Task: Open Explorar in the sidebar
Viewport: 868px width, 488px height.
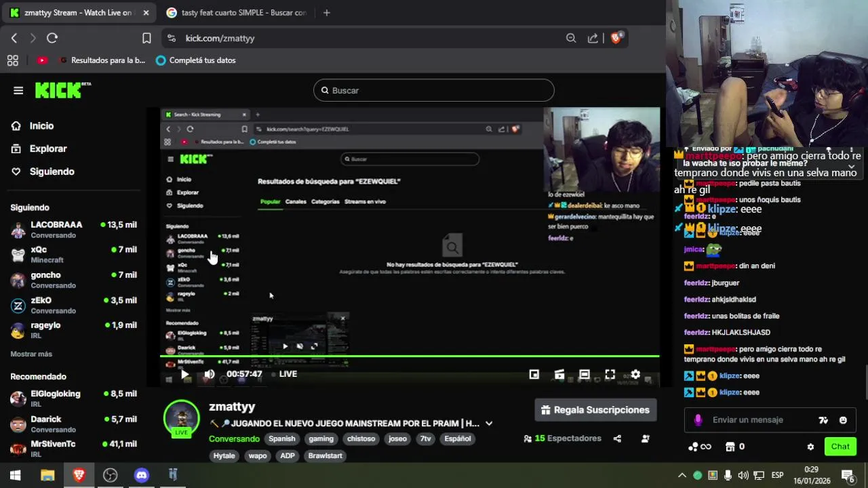Action: pyautogui.click(x=47, y=148)
